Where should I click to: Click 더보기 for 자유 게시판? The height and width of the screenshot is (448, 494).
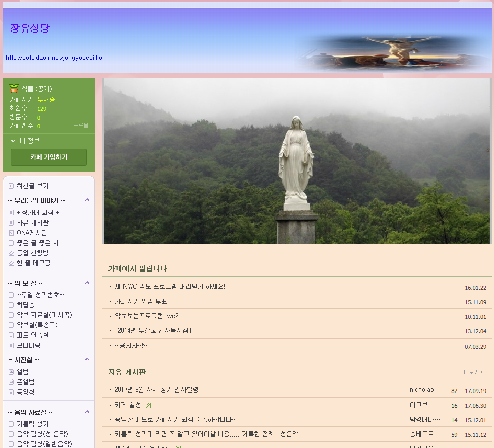[473, 372]
